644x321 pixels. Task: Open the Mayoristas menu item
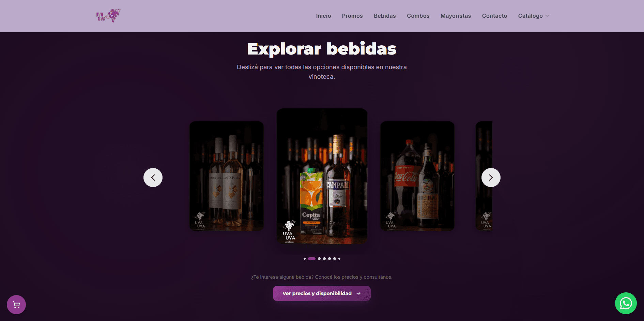coord(456,16)
